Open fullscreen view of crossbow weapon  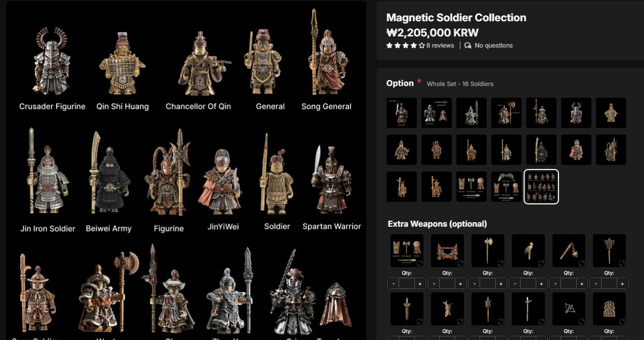(582, 322)
